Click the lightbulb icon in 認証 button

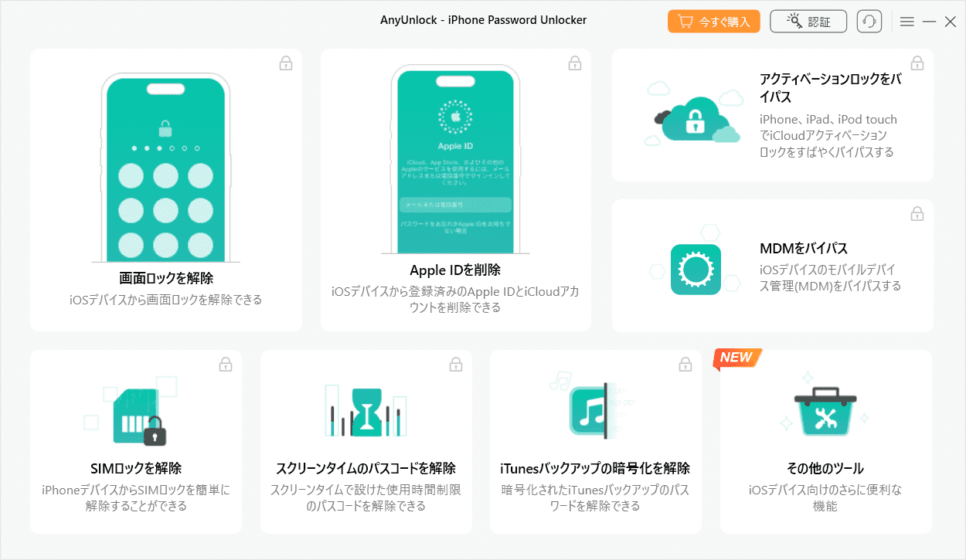click(x=794, y=22)
